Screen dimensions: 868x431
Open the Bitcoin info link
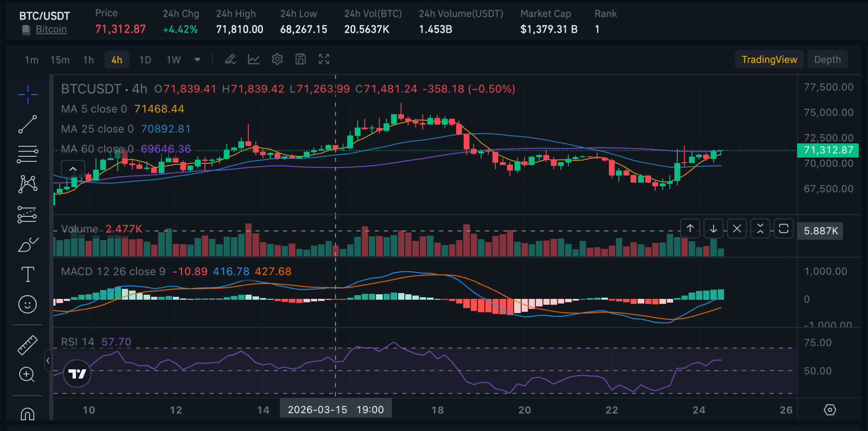click(x=51, y=29)
